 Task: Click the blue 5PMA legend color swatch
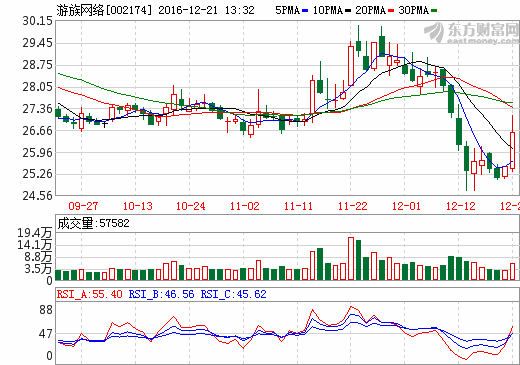pyautogui.click(x=305, y=11)
